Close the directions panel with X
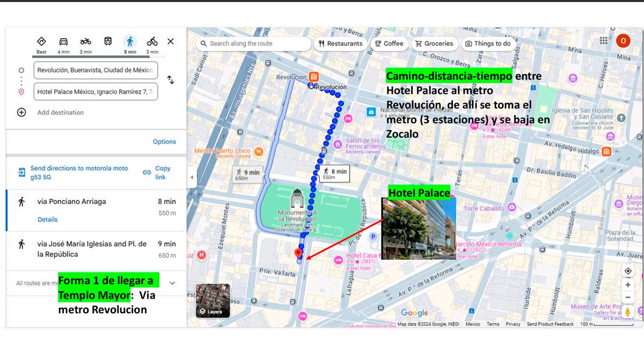Image resolution: width=644 pixels, height=361 pixels. 171,41
